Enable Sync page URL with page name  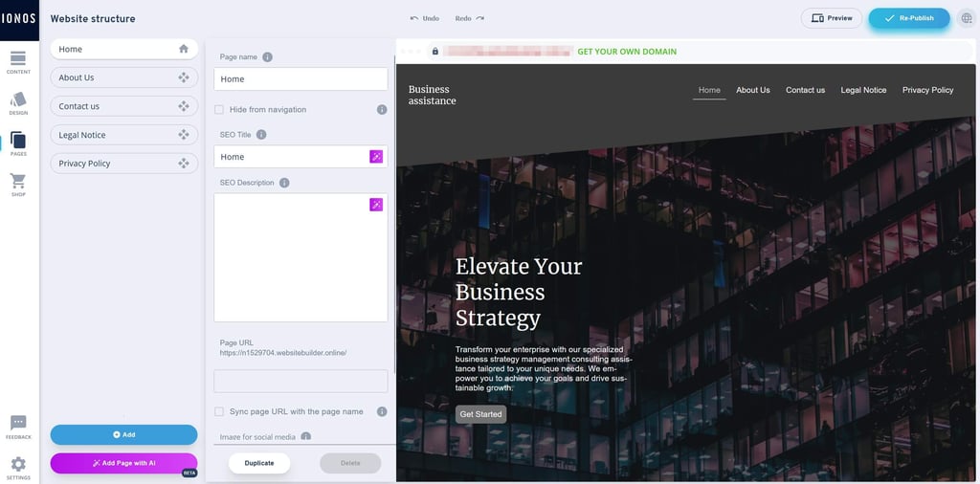pyautogui.click(x=219, y=411)
